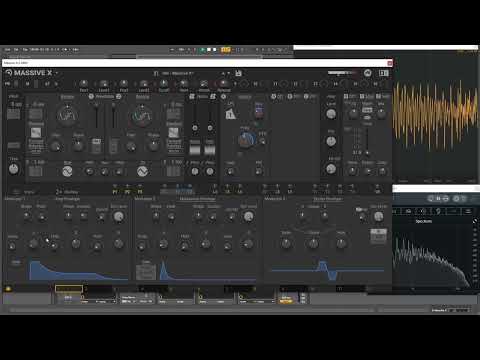The image size is (480, 360).
Task: Toggle first stereo effect slot switch
Action: tap(346, 96)
